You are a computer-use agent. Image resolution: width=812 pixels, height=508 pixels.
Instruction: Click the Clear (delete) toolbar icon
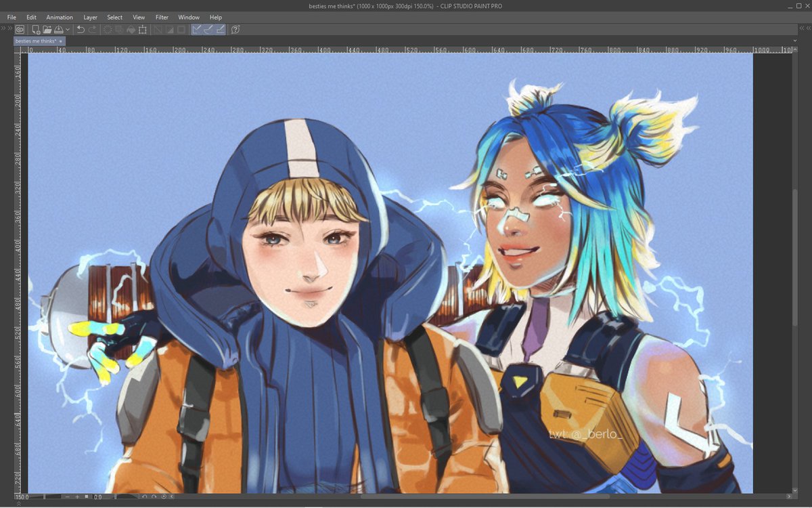click(x=108, y=29)
